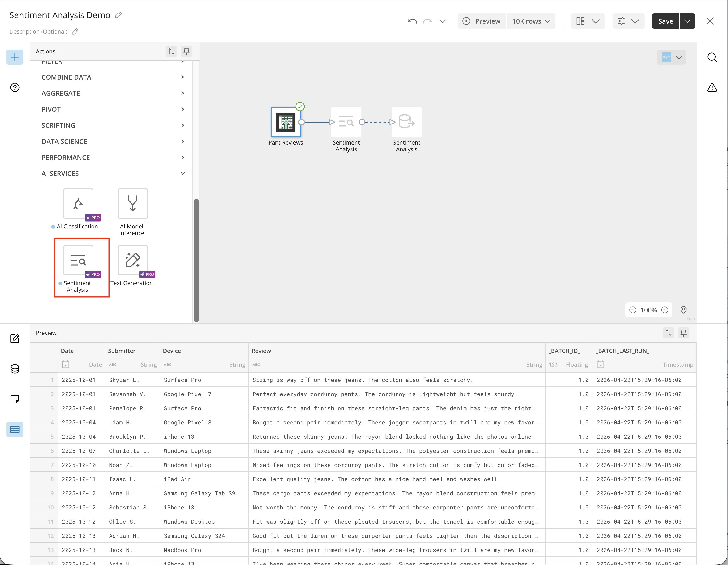The height and width of the screenshot is (565, 728).
Task: Click the 'Description (Optional)' text
Action: [38, 31]
